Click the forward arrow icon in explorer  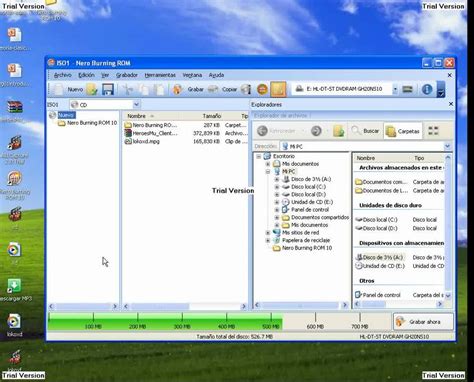tap(316, 131)
